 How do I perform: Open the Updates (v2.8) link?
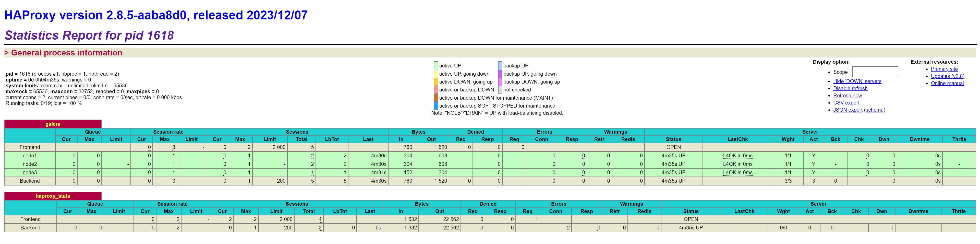tap(948, 76)
